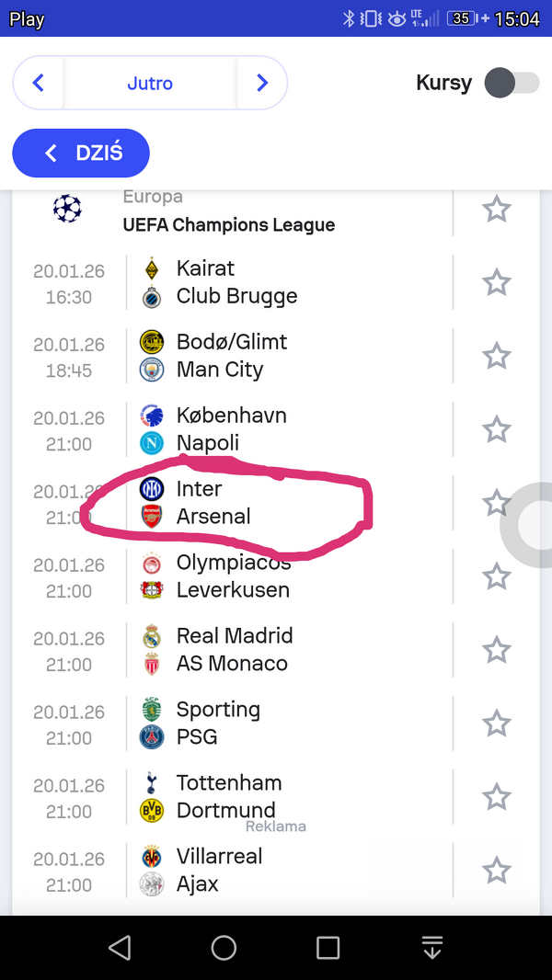Image resolution: width=552 pixels, height=980 pixels.
Task: Open the UEFA Champions League header
Action: (x=228, y=224)
